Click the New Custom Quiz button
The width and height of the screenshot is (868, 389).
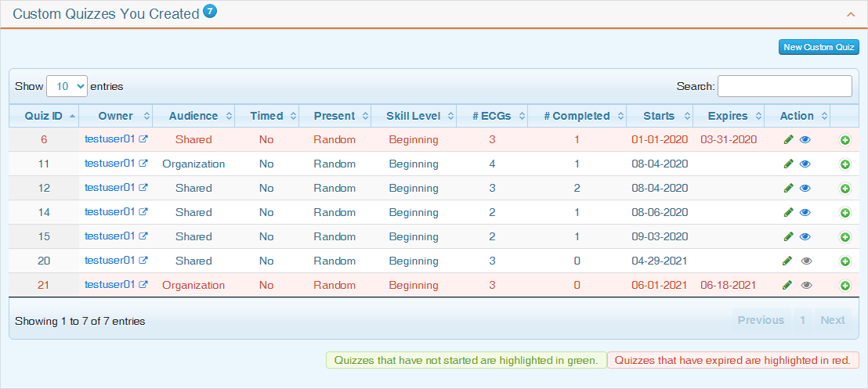tap(819, 48)
